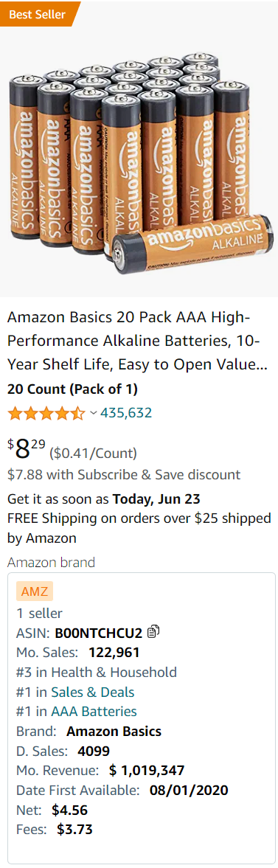
Task: Open the Sales & Deals category link
Action: click(93, 692)
